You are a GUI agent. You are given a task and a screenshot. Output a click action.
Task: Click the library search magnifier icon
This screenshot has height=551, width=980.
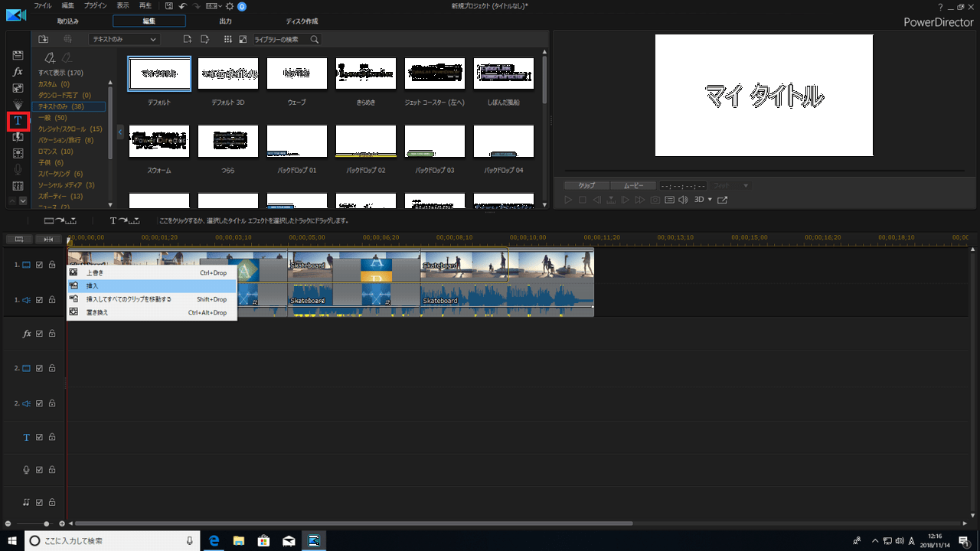(314, 39)
